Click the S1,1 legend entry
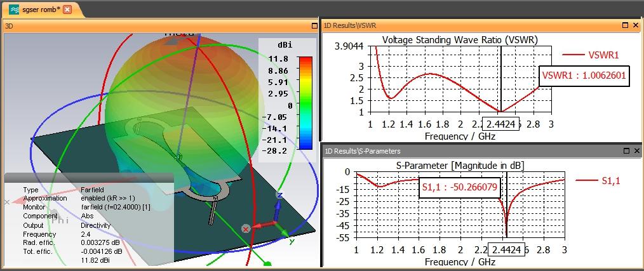The image size is (644, 271). coord(598,180)
